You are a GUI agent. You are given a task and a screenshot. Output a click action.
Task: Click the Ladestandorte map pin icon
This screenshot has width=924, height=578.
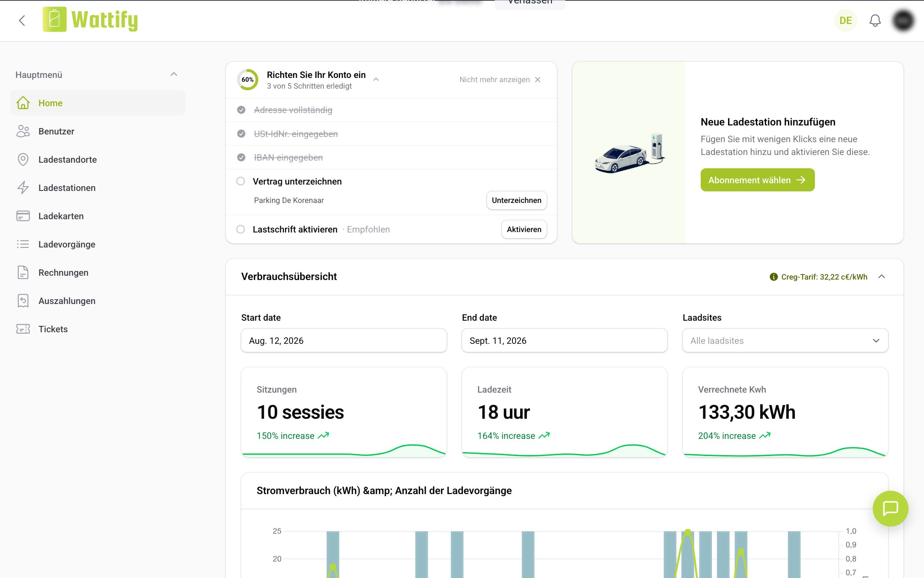(x=23, y=159)
